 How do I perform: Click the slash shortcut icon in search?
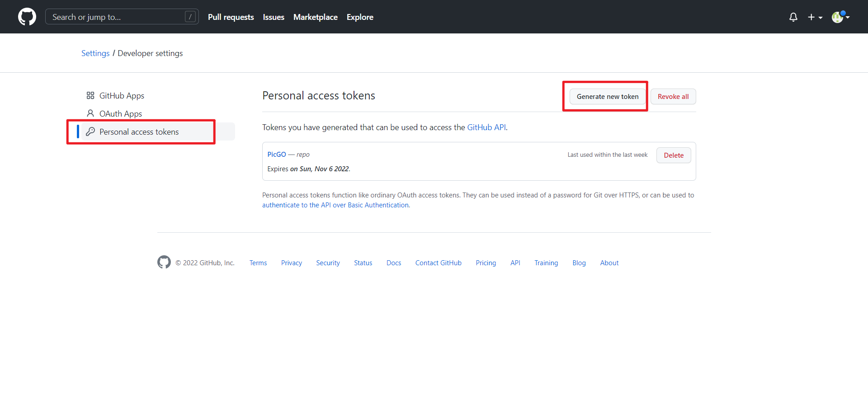coord(190,17)
